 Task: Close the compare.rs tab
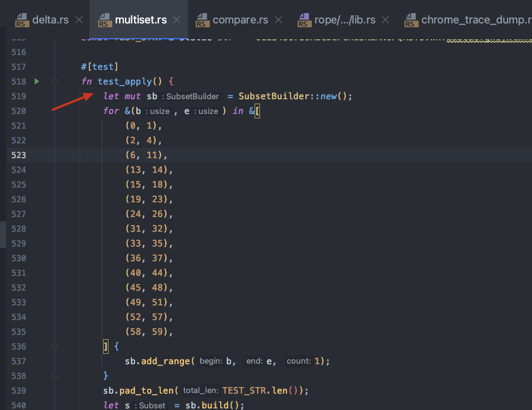tap(278, 20)
